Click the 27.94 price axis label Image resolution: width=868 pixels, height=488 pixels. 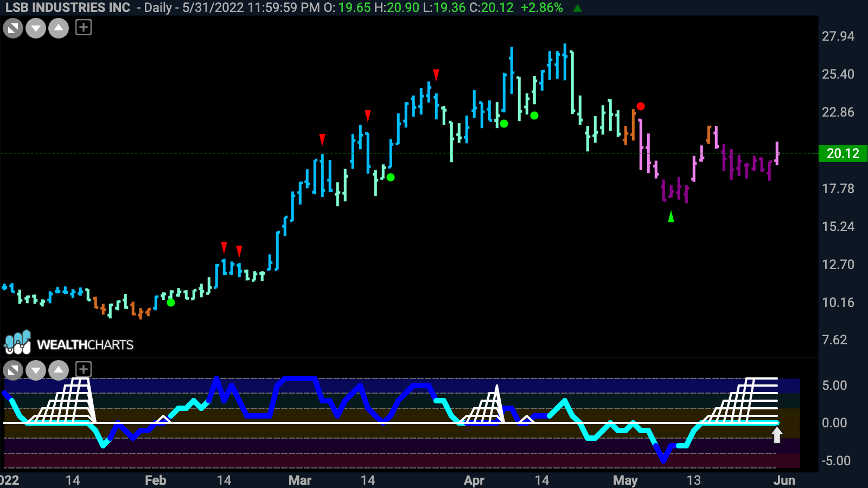pos(838,36)
